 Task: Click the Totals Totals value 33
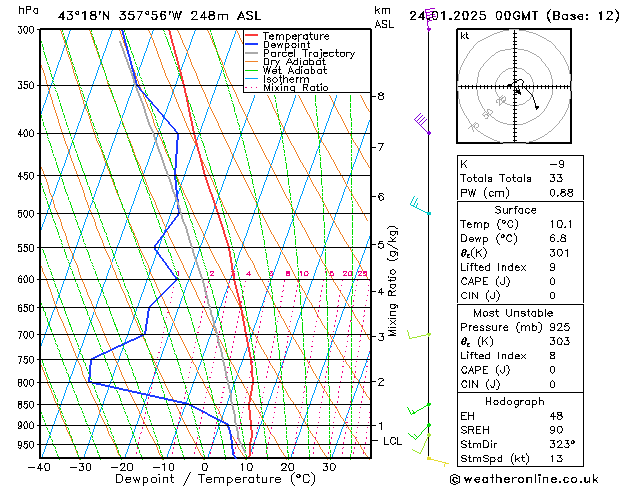click(x=556, y=178)
